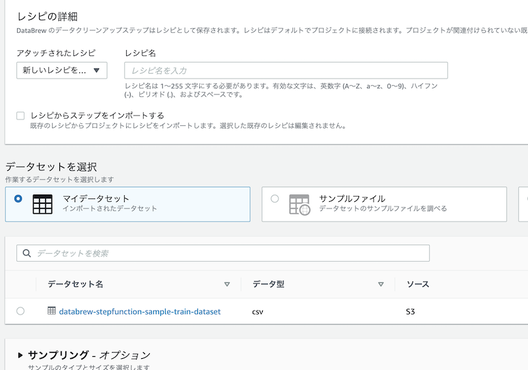Click the データ型 column header text
Image resolution: width=528 pixels, height=370 pixels.
pos(269,284)
